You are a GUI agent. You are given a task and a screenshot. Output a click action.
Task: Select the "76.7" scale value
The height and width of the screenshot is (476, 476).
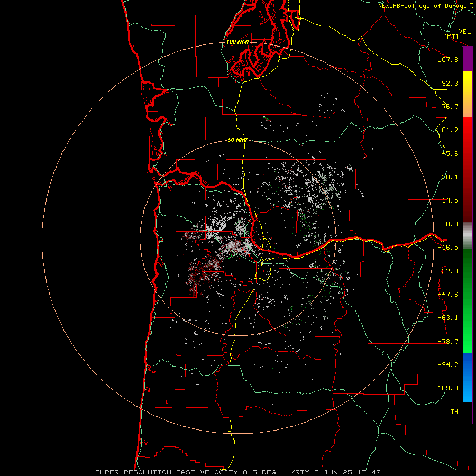(x=450, y=106)
